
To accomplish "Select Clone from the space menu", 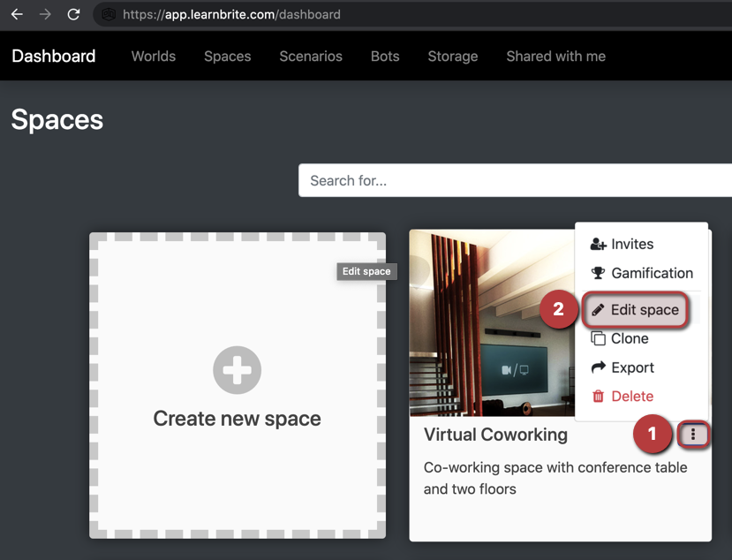I will tap(629, 338).
